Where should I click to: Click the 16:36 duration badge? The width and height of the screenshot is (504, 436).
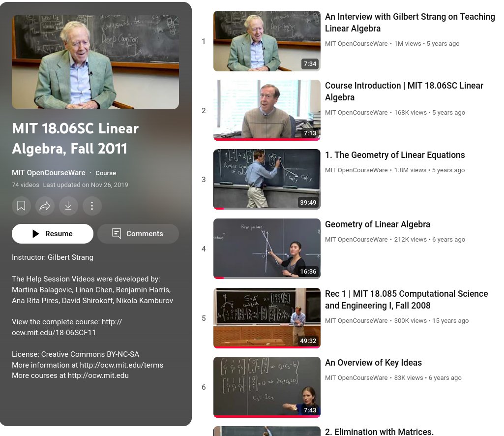[308, 271]
